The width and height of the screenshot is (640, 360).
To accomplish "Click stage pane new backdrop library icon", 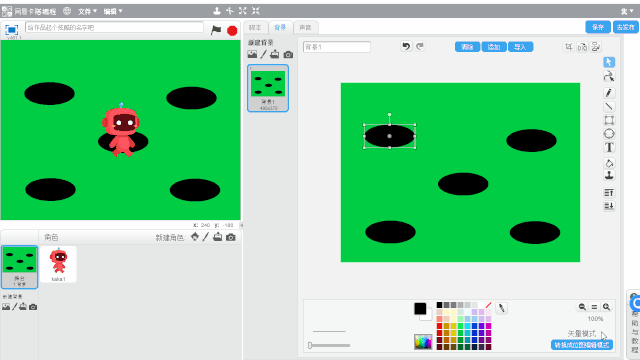I will [x=6, y=307].
